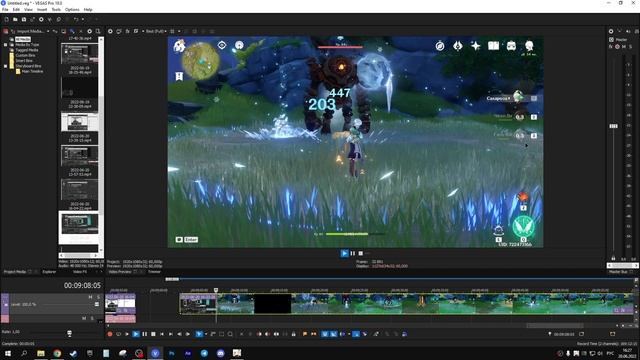Collapse the Storyboard Bins tree node
The width and height of the screenshot is (640, 360).
pos(5,66)
